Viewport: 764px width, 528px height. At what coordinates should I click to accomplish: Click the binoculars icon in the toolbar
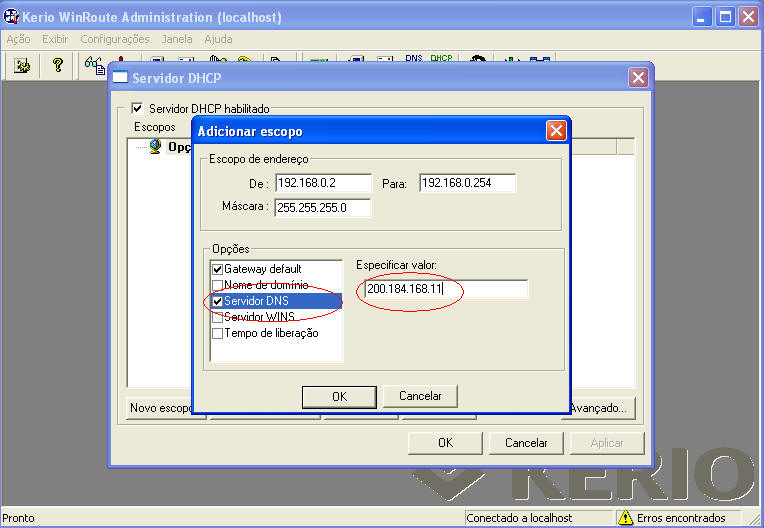(x=94, y=65)
